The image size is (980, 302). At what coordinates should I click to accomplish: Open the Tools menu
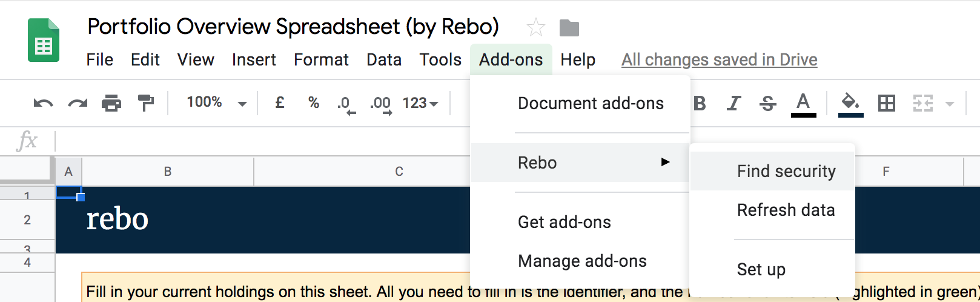pyautogui.click(x=440, y=59)
